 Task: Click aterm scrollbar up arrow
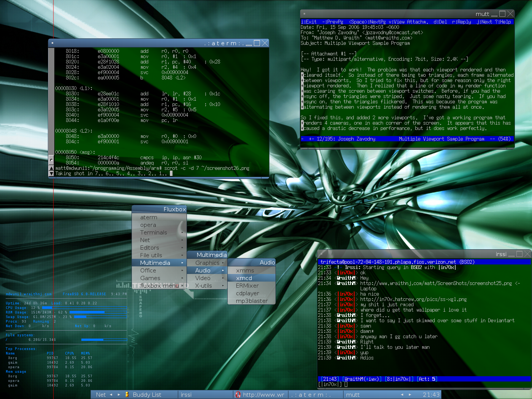tap(51, 168)
